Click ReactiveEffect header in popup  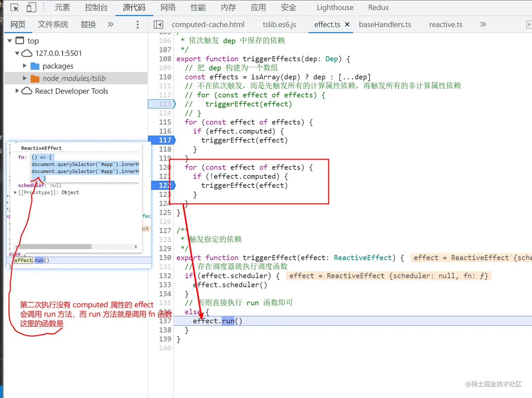pos(41,148)
